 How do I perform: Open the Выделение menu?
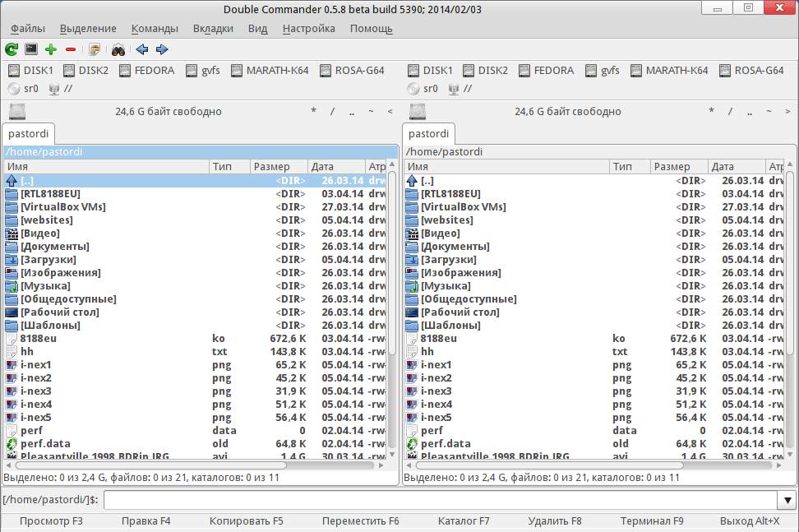[88, 29]
